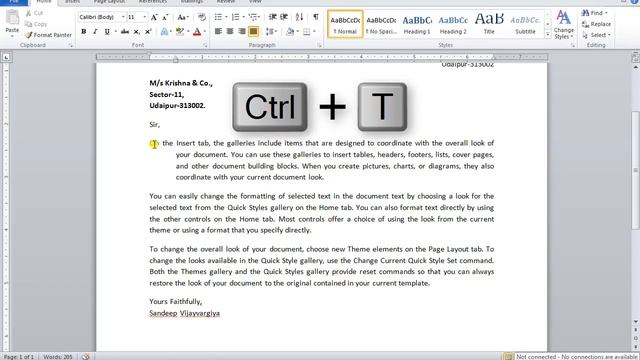640x360 pixels.
Task: Toggle Underline formatting
Action: pos(107,31)
